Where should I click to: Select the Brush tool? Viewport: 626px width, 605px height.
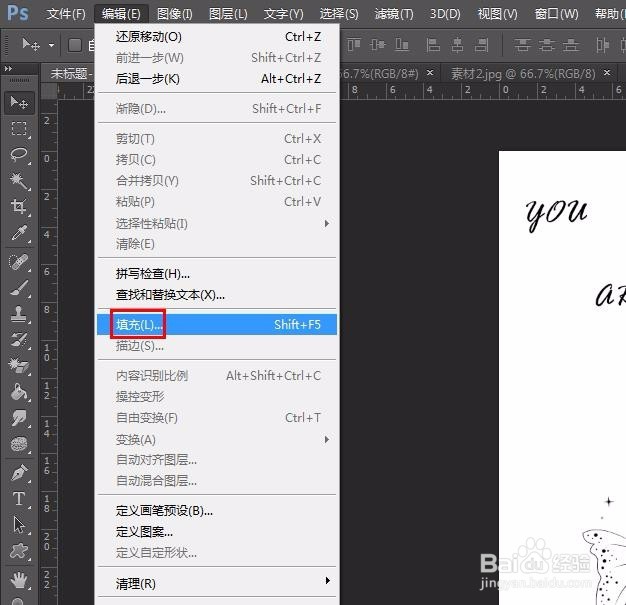19,288
